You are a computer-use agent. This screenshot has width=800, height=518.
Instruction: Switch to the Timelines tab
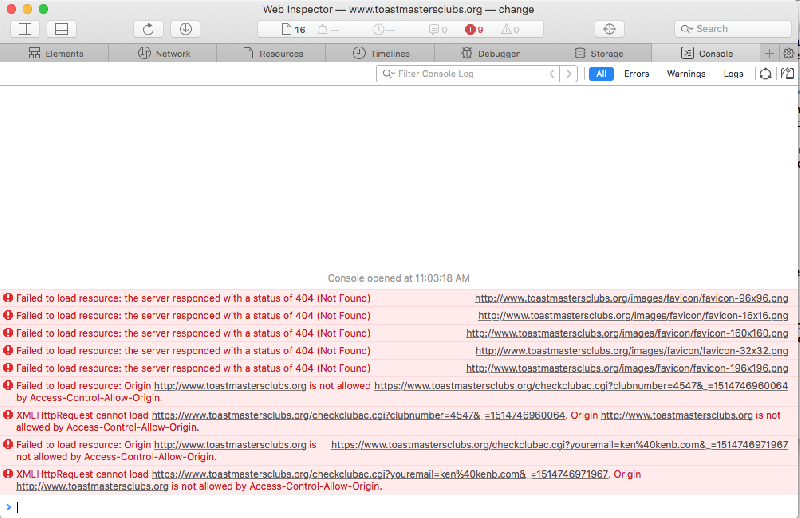[380, 53]
